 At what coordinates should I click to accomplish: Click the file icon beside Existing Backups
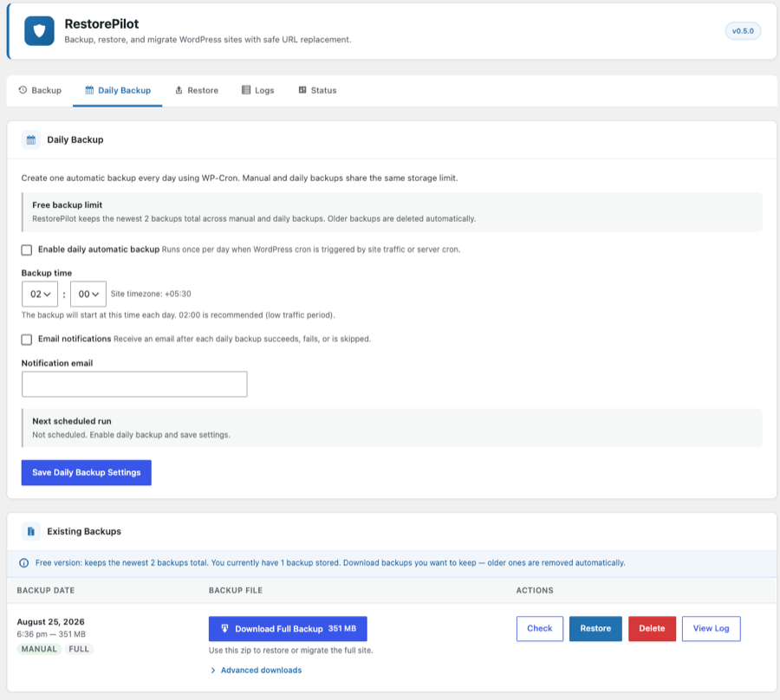tap(31, 531)
